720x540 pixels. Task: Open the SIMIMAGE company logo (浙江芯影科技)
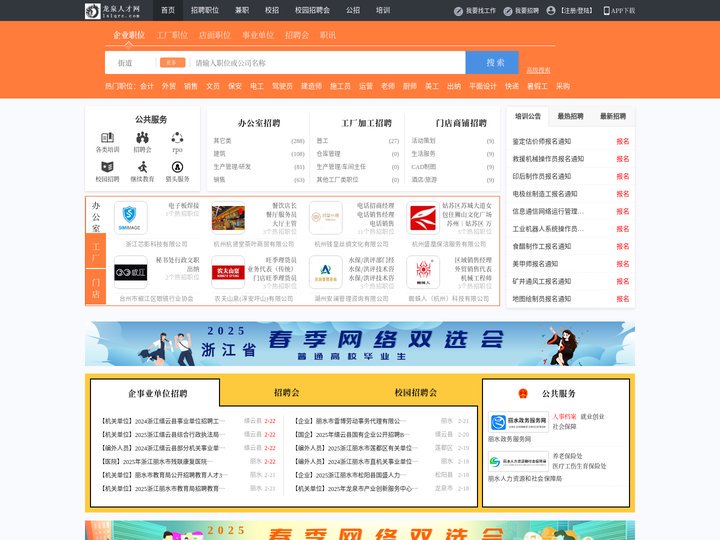130,218
